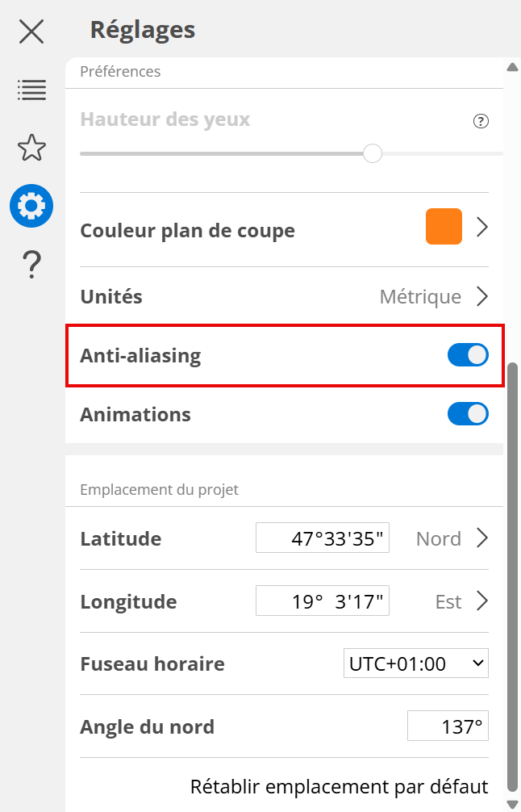The height and width of the screenshot is (812, 521).
Task: Toggle the Anti-aliasing switch off
Action: [468, 355]
